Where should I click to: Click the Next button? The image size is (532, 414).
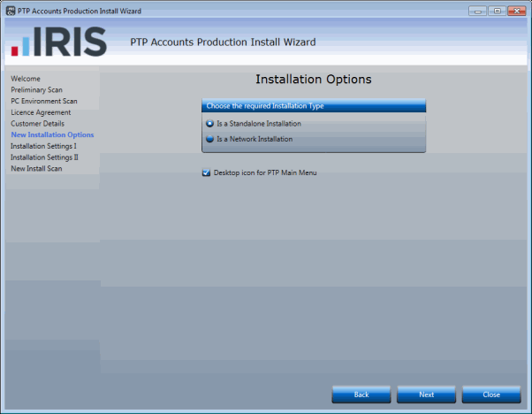click(x=427, y=395)
